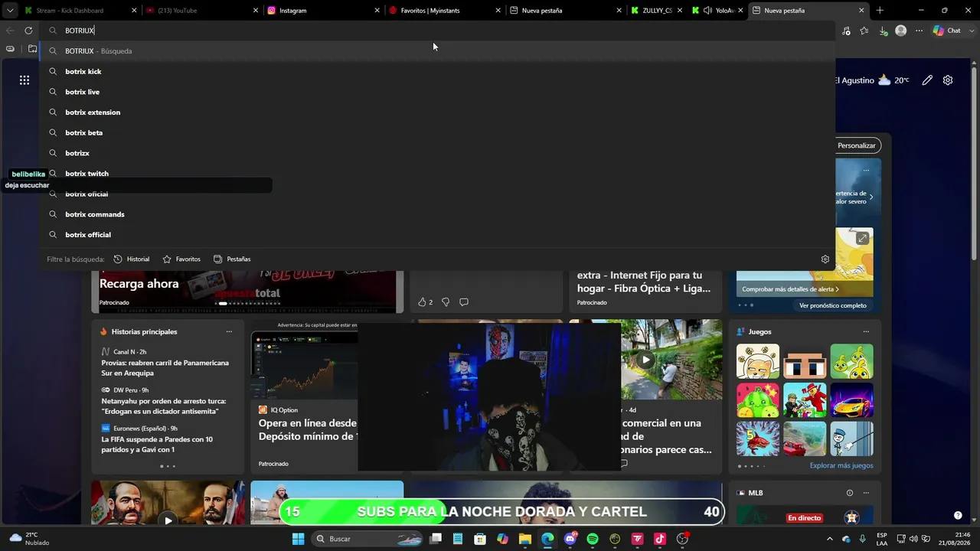Reload the current page
The height and width of the screenshot is (551, 980).
(28, 31)
